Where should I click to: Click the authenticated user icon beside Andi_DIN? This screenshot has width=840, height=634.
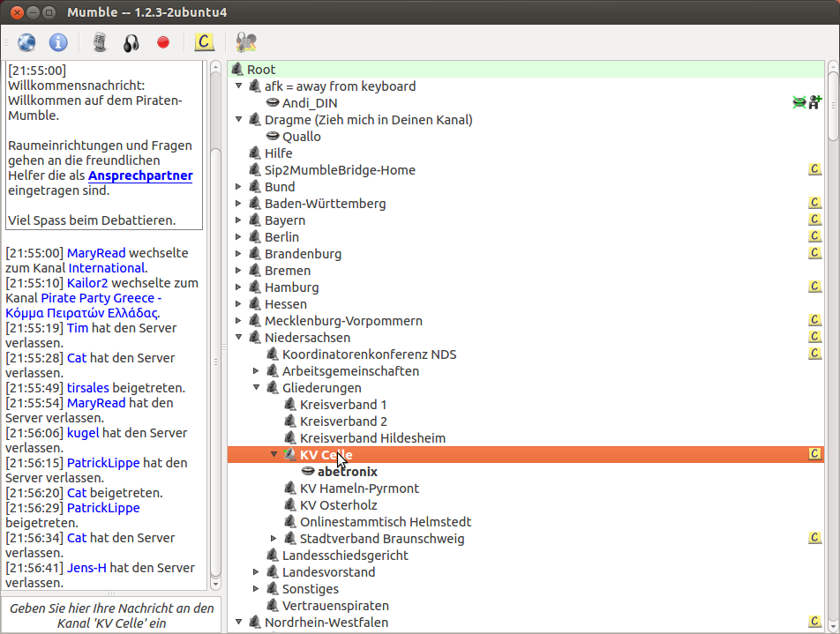click(x=814, y=102)
